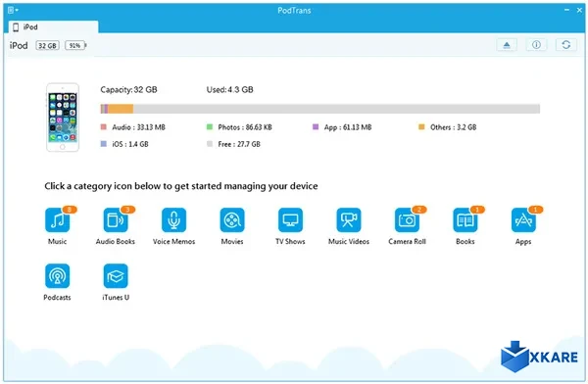Click the Camera Roll count badge
The height and width of the screenshot is (384, 588).
[x=418, y=210]
